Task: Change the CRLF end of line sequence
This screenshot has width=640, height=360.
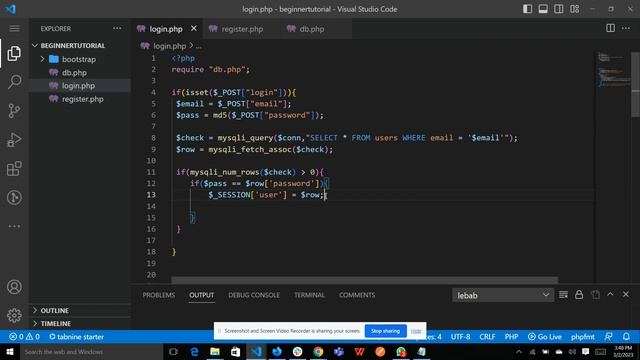Action: tap(487, 337)
